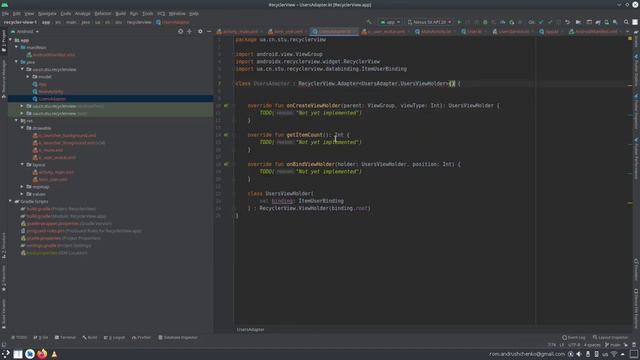
Task: Run the app with the green play icon
Action: point(459,22)
